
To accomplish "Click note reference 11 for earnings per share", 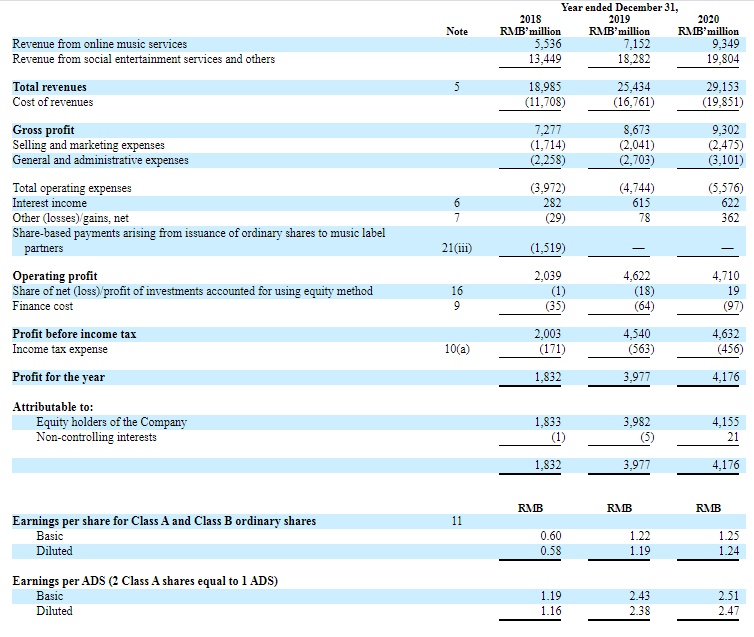I will 457,521.
